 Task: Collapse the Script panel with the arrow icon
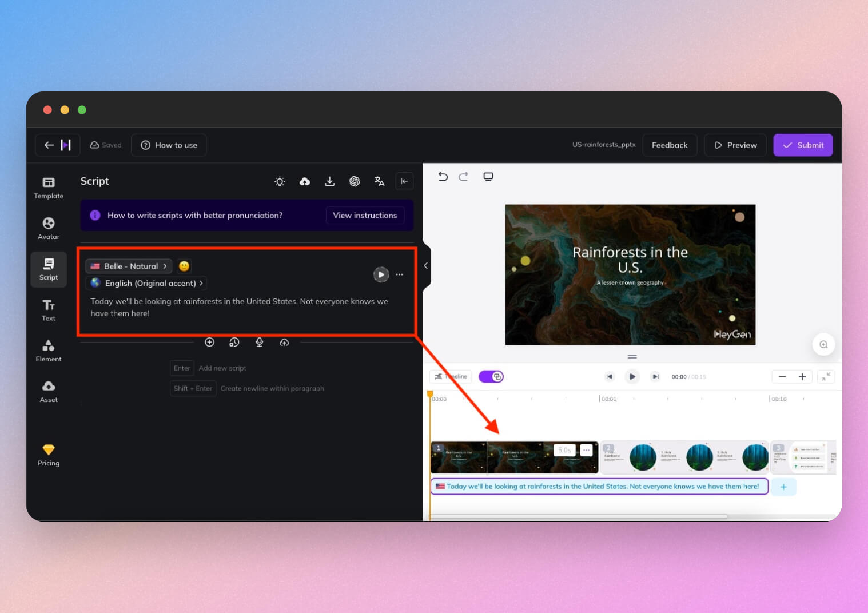405,181
